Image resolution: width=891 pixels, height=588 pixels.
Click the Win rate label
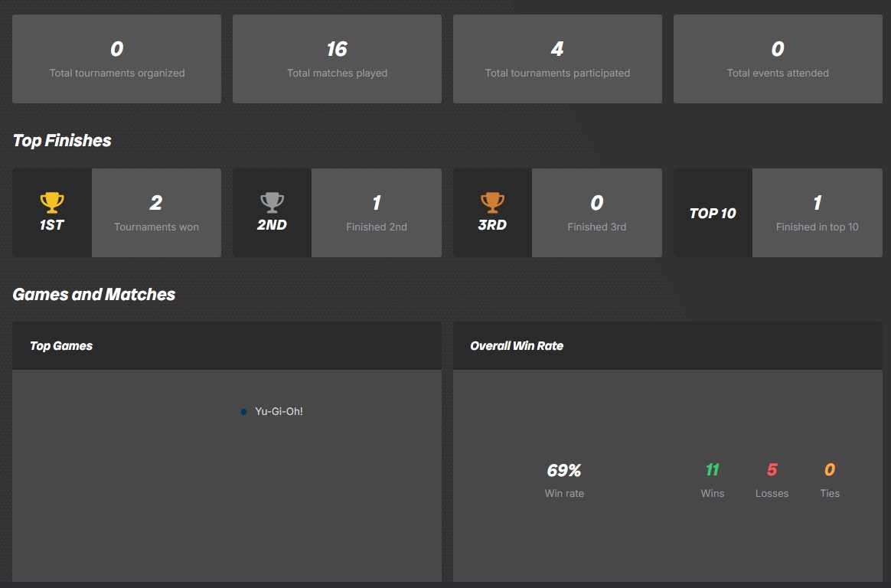[x=564, y=493]
